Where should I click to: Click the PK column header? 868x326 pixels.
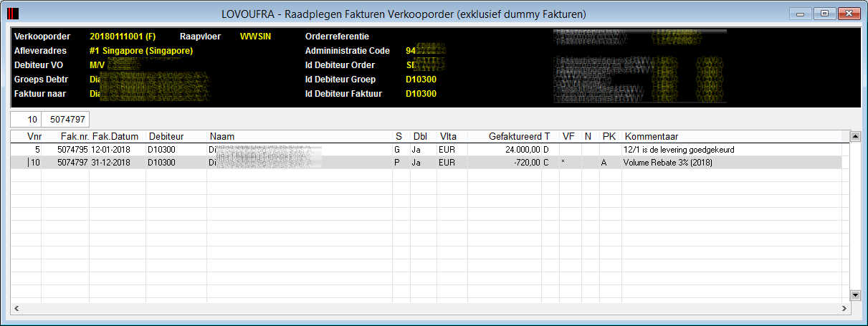tap(610, 136)
